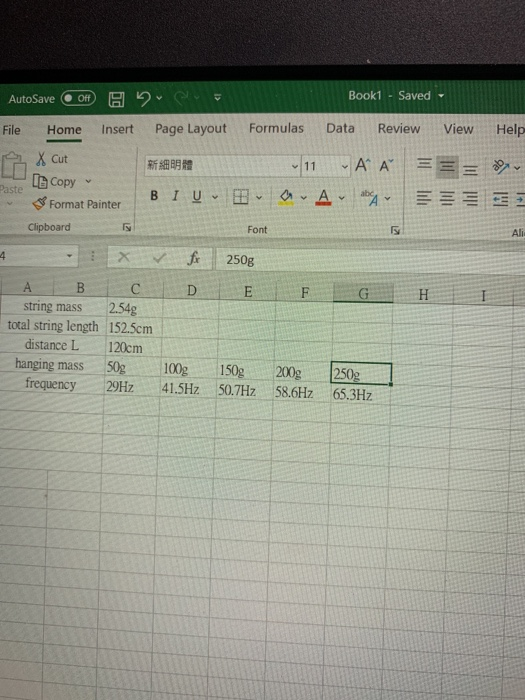Apply the red Font Color
This screenshot has height=700, width=525.
point(324,197)
